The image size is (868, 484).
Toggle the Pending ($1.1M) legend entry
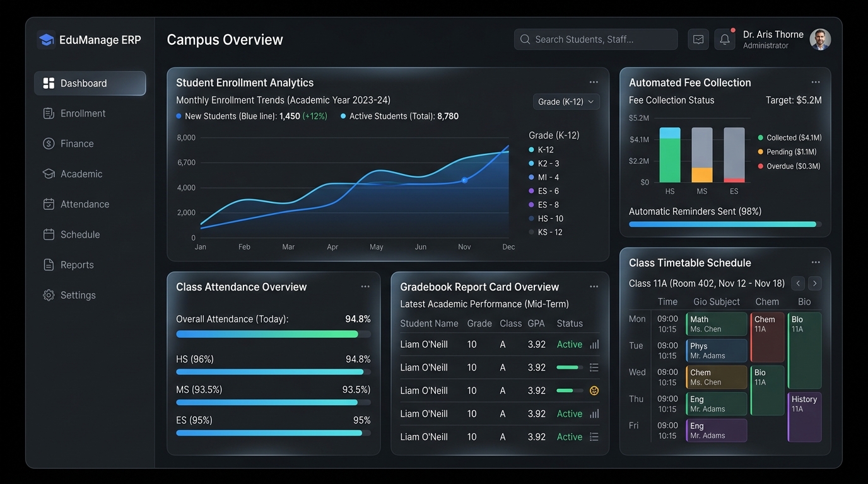click(787, 152)
